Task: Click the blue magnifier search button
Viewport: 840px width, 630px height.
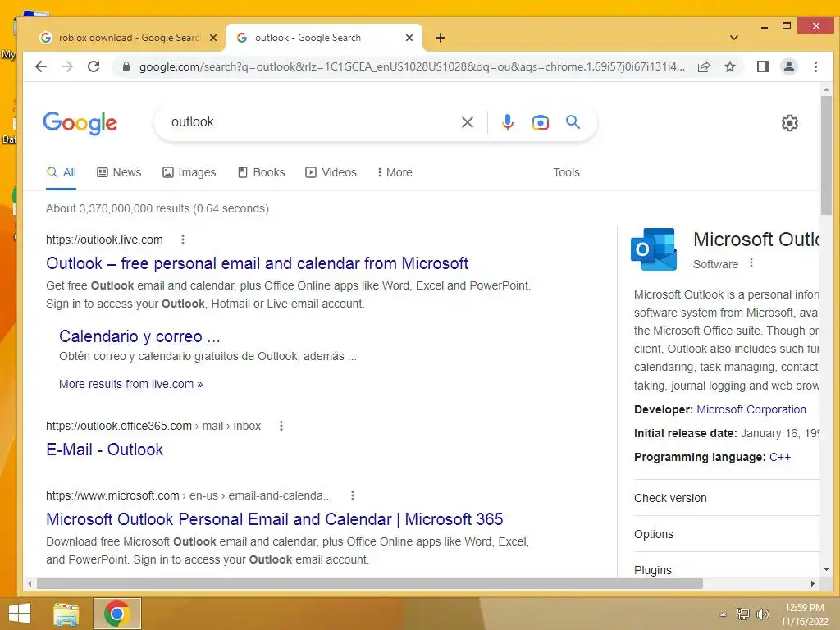Action: pyautogui.click(x=573, y=122)
